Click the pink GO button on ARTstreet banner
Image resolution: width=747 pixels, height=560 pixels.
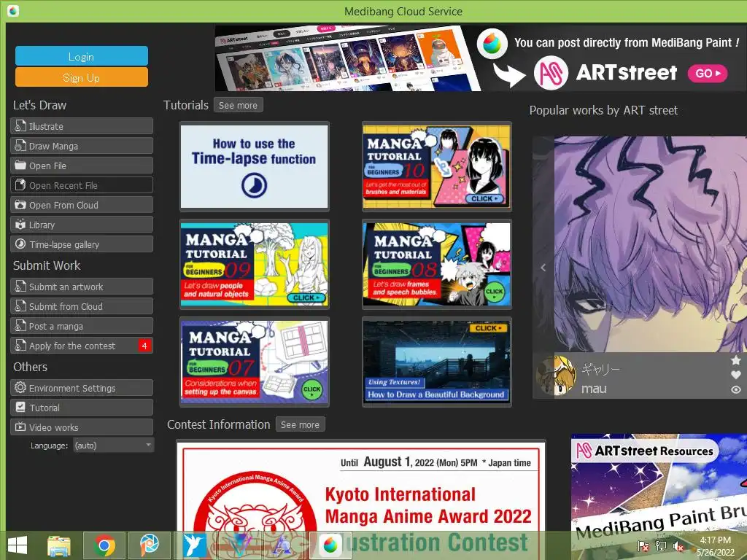tap(707, 74)
